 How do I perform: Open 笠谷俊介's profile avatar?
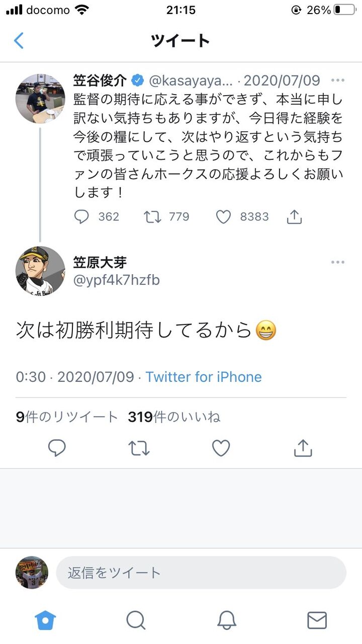pyautogui.click(x=40, y=98)
